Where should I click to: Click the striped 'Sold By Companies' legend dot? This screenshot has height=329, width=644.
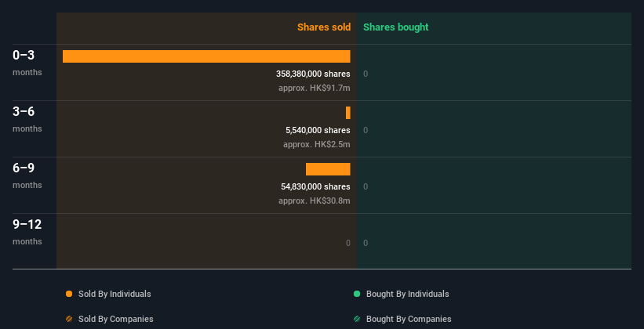coord(69,319)
